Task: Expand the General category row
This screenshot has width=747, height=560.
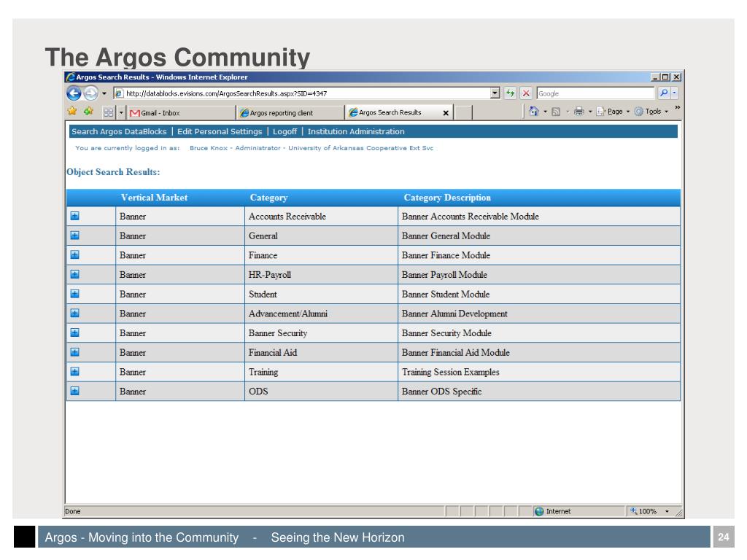Action: (x=75, y=236)
